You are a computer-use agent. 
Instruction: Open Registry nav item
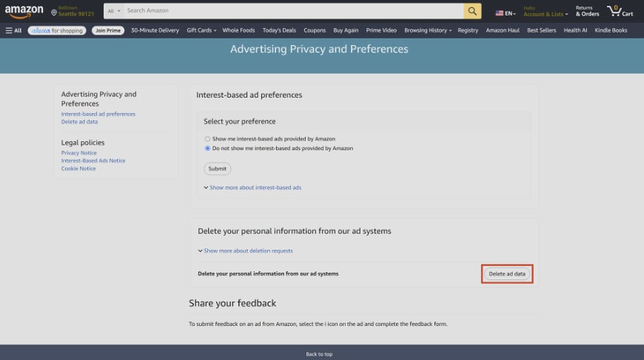point(468,30)
